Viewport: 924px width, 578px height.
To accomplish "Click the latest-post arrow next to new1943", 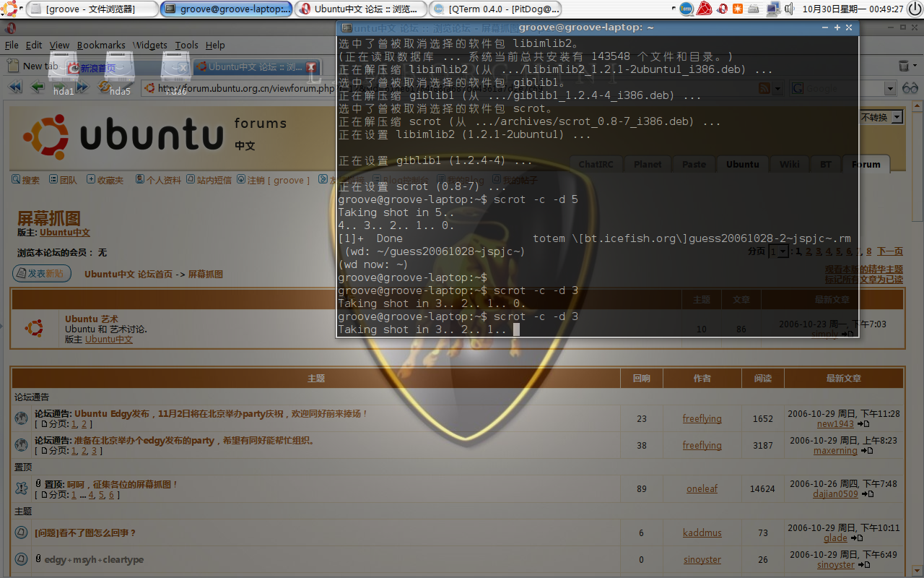I will tap(863, 424).
